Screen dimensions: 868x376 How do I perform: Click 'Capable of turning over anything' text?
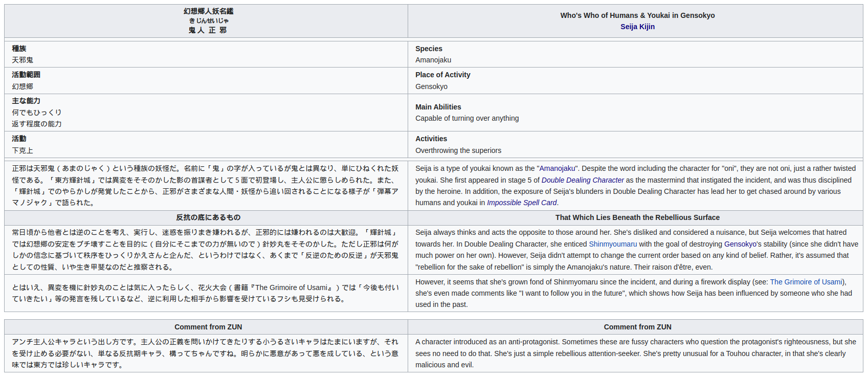pos(467,118)
